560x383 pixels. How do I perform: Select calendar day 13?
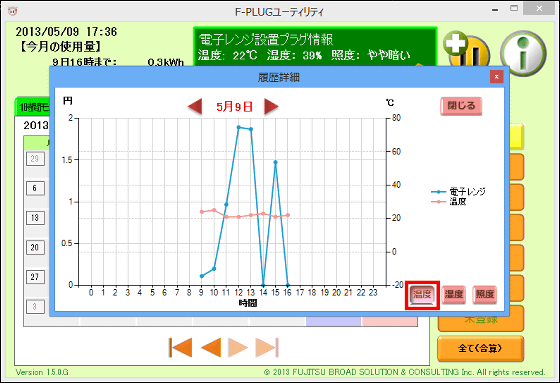(x=35, y=218)
